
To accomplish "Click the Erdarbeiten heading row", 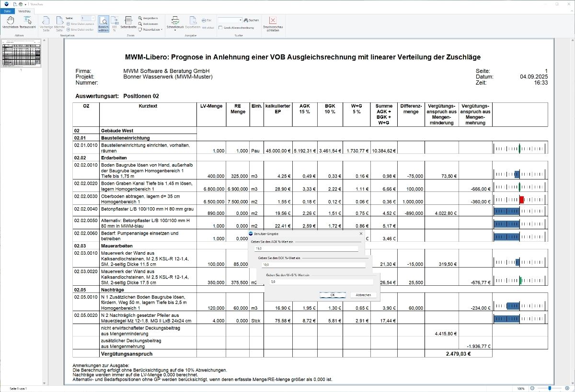I will click(135, 157).
